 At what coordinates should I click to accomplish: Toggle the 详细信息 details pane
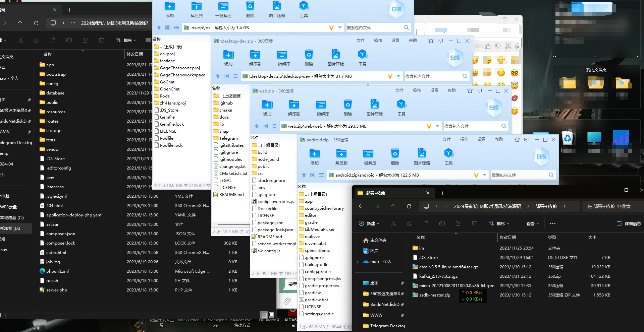click(x=629, y=223)
